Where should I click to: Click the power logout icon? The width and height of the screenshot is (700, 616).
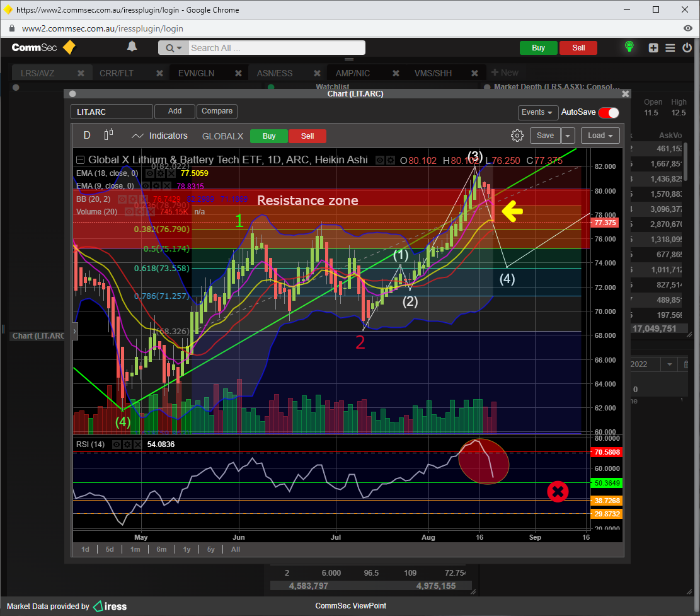click(x=686, y=48)
